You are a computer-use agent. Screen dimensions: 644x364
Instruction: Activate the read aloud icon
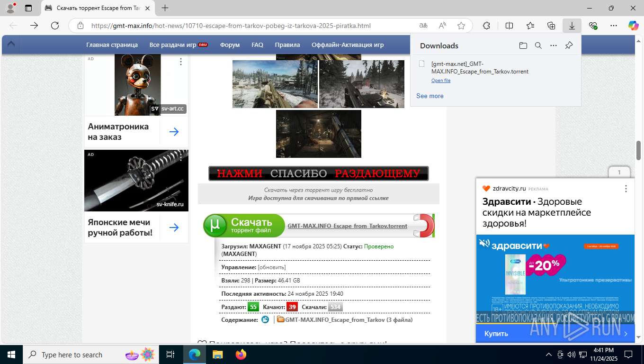point(442,26)
